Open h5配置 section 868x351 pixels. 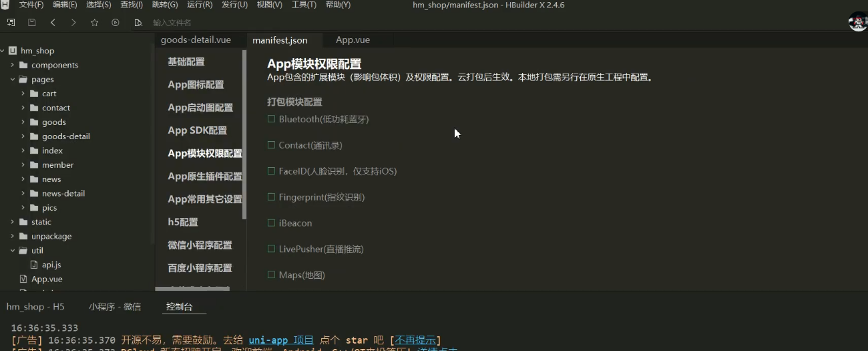click(183, 222)
